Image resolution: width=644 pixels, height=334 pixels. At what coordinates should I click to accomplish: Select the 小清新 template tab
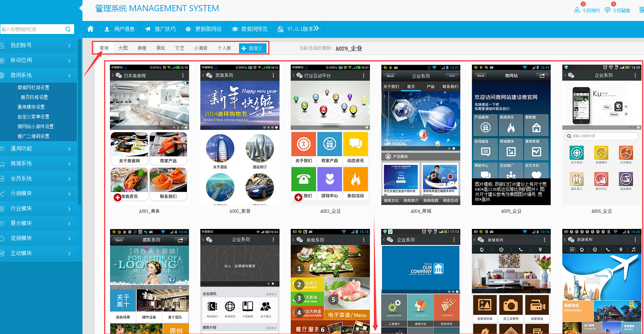[x=201, y=48]
